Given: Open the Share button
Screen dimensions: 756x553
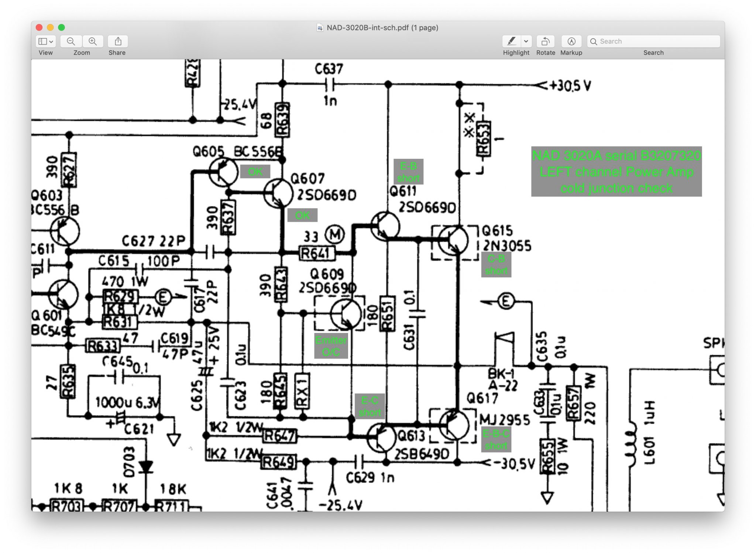Looking at the screenshot, I should [x=118, y=41].
